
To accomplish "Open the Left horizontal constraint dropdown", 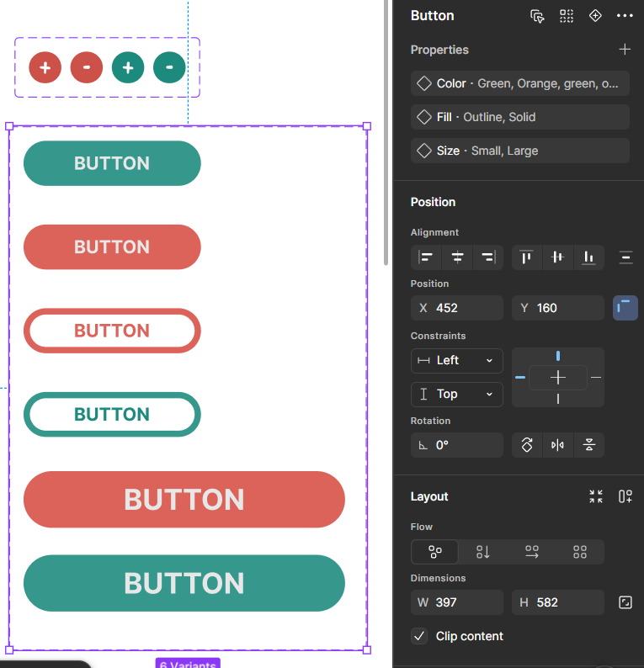I will point(457,361).
